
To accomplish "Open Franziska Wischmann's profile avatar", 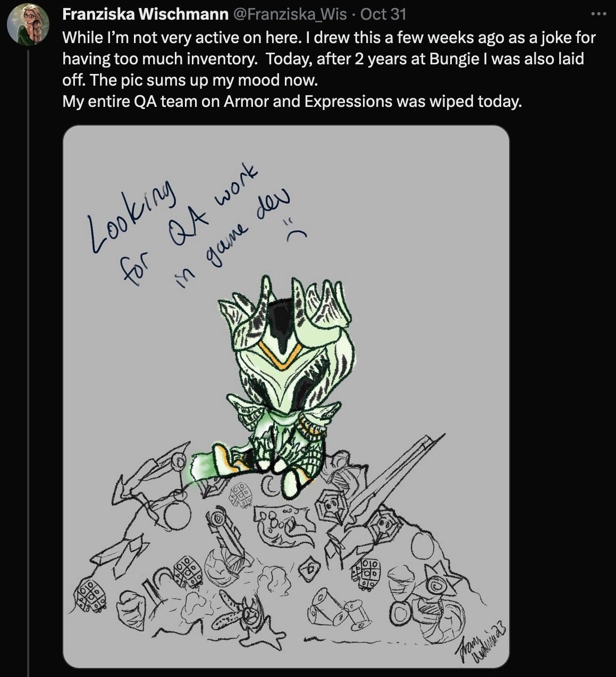I will pyautogui.click(x=28, y=24).
